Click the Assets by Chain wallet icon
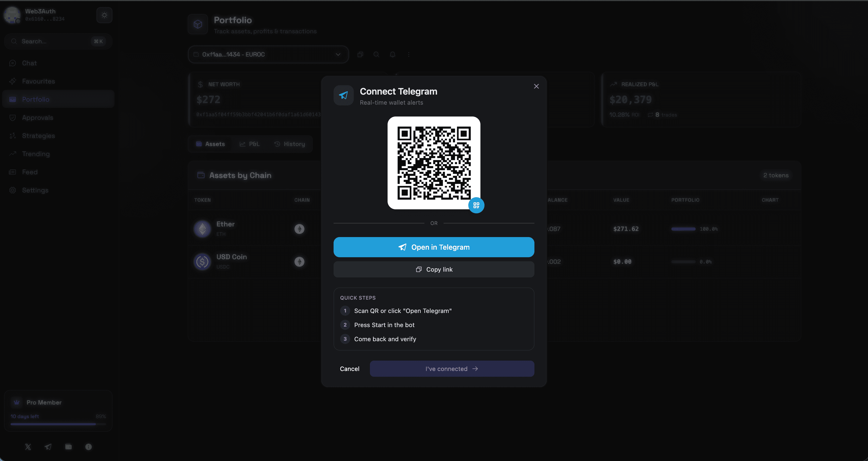 tap(201, 175)
